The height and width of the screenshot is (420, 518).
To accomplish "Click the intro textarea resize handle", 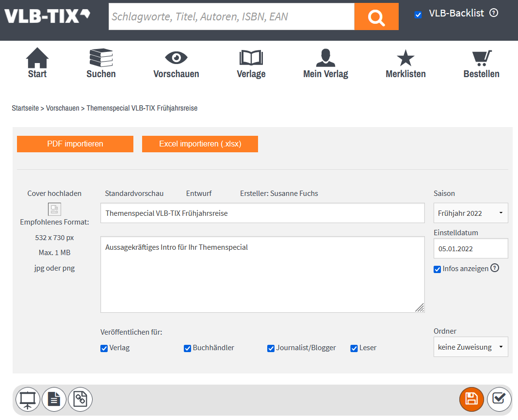I will pyautogui.click(x=420, y=308).
